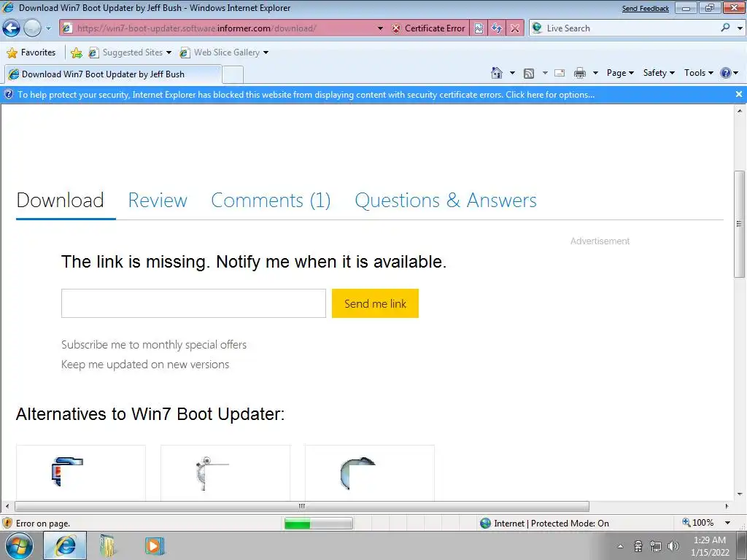Expand the Feeds dropdown arrow
747x560 pixels.
[x=544, y=74]
